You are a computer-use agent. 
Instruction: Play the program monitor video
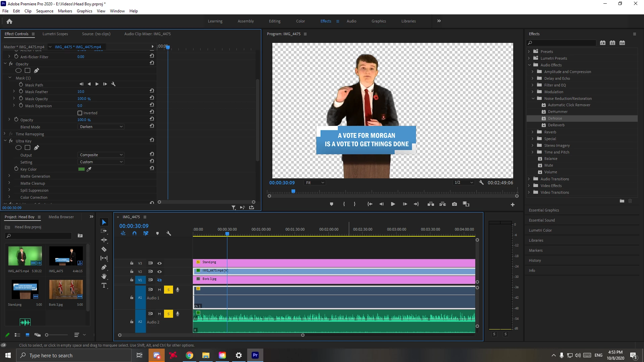point(393,204)
